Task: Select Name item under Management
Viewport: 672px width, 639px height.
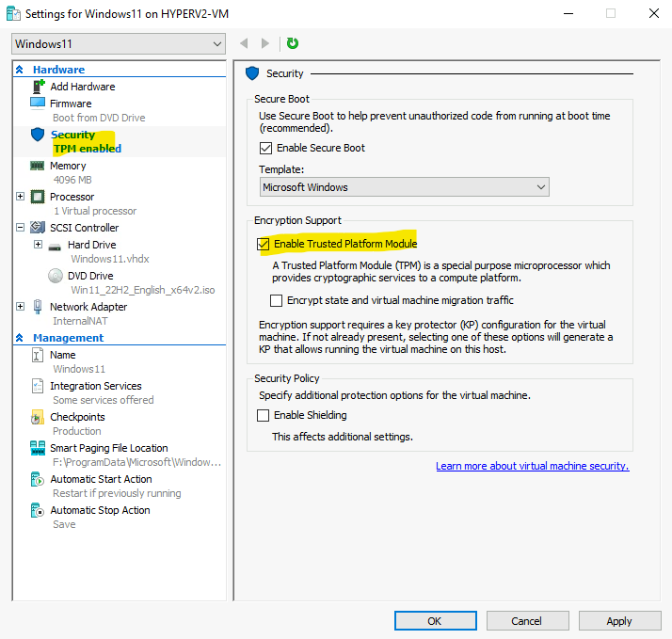Action: 62,355
